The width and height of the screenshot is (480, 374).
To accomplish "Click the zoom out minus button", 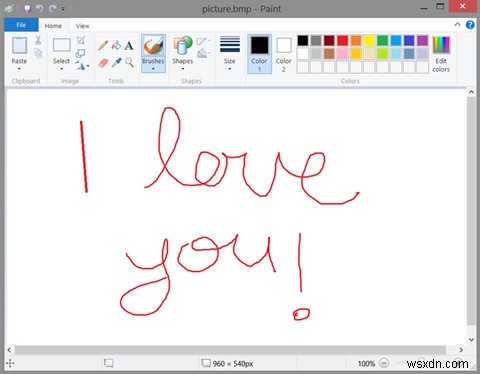I will pos(384,363).
